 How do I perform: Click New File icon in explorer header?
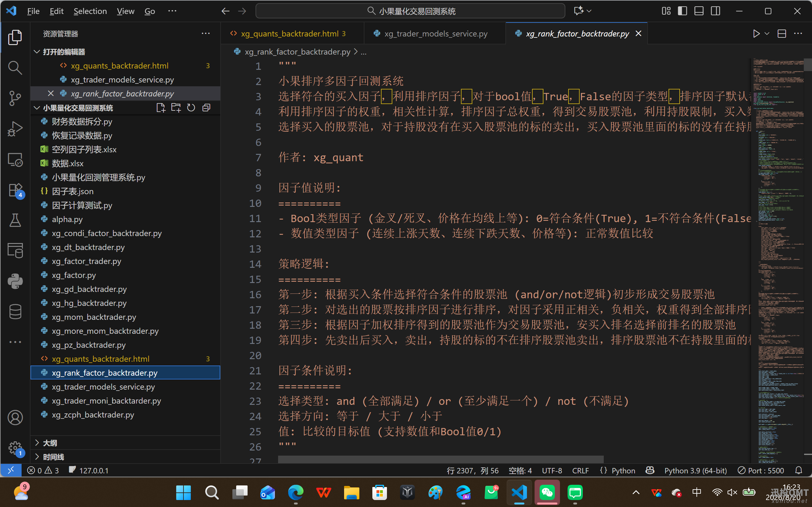161,108
